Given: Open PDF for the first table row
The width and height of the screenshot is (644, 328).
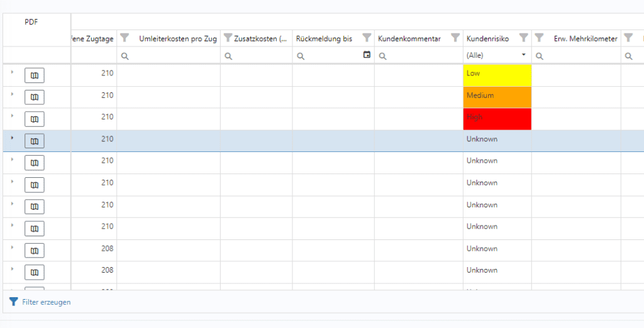Looking at the screenshot, I should (35, 75).
